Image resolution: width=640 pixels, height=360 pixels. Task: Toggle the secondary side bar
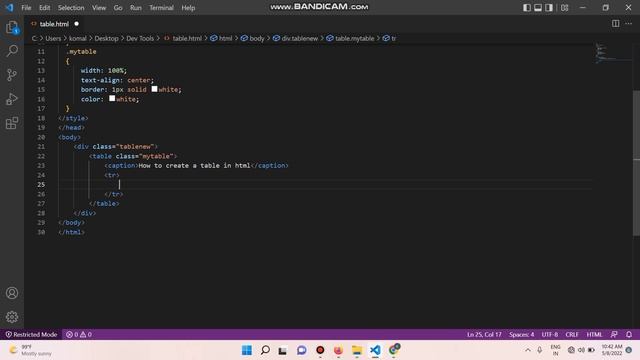pyautogui.click(x=549, y=7)
